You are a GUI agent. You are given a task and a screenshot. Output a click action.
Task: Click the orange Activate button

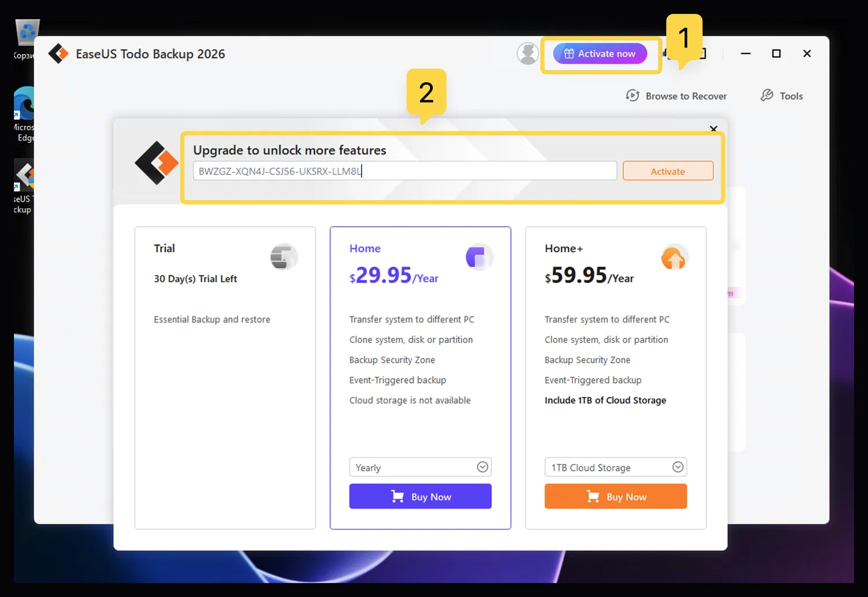point(668,171)
